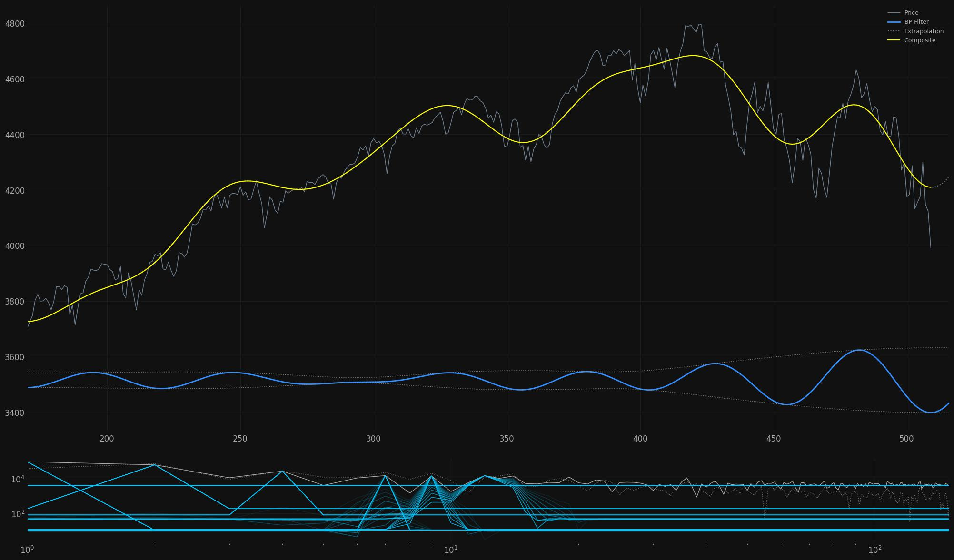This screenshot has height=560, width=954.
Task: Click the 10^4 label on the spectrum axis
Action: point(18,479)
